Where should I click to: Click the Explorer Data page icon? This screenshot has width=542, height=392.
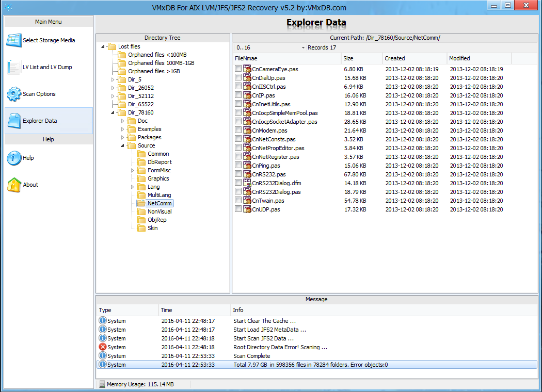14,121
